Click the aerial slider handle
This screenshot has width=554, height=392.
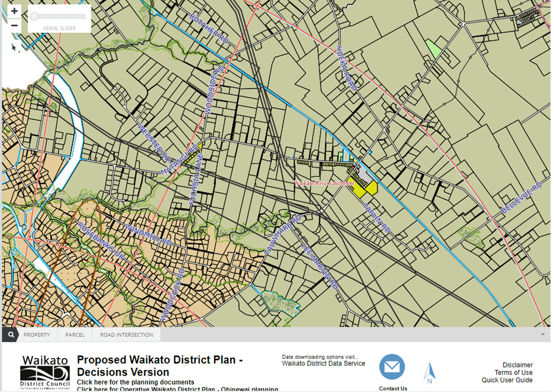(35, 17)
